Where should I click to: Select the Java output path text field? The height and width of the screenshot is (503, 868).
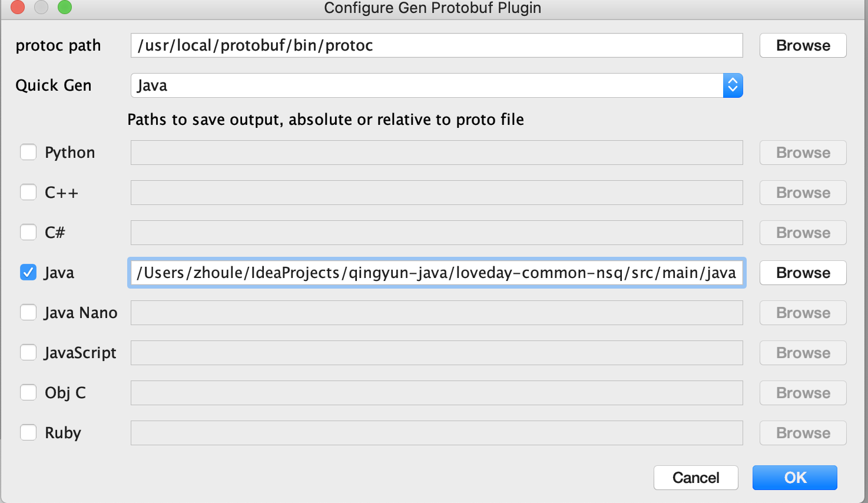point(436,273)
